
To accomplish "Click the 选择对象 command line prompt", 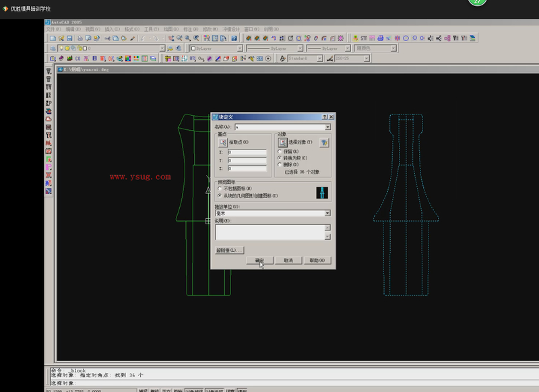I will (63, 383).
